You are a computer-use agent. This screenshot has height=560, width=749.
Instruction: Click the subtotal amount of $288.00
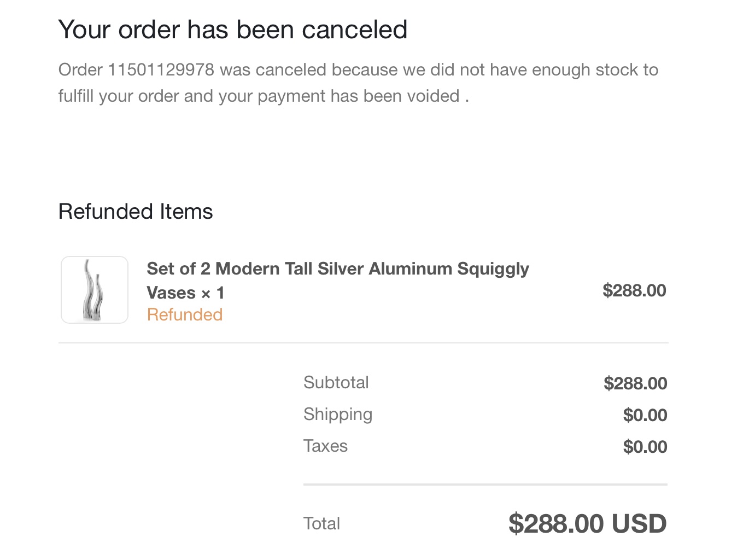[635, 383]
